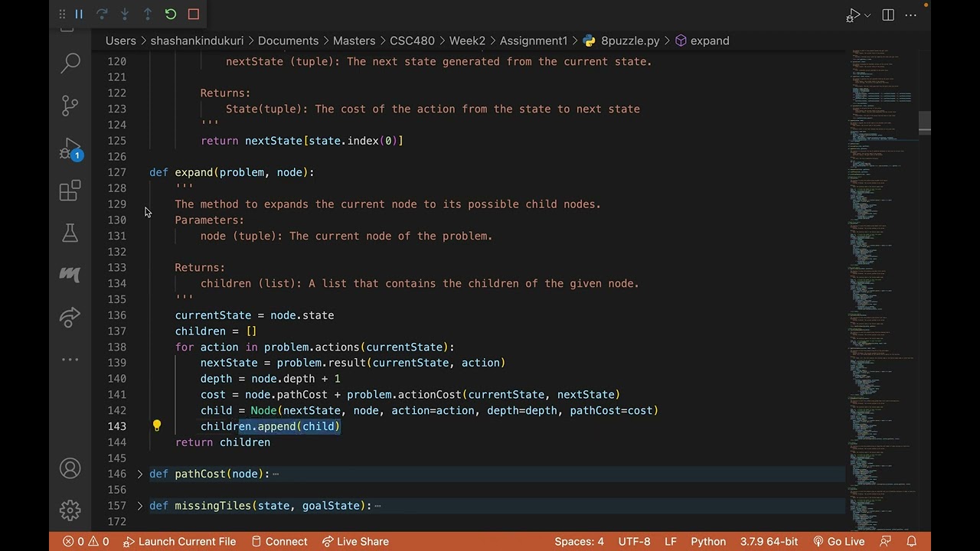Click line number 143 in the gutter

116,426
